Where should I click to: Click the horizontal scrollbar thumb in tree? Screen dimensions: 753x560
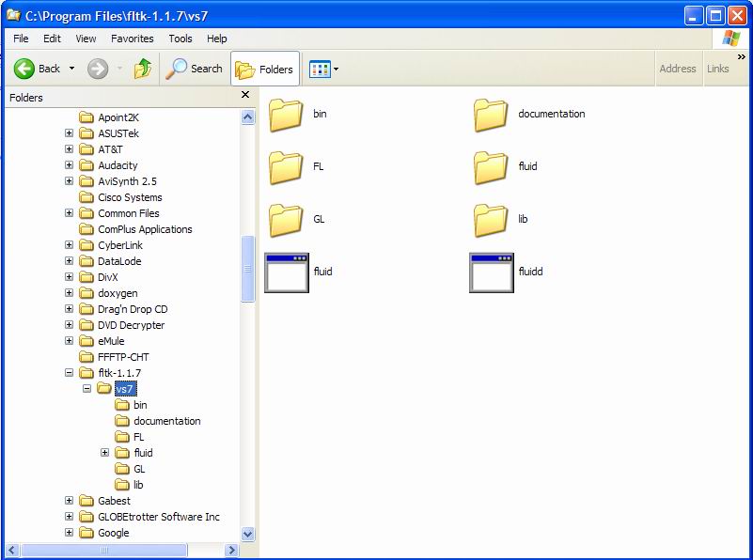coord(103,550)
